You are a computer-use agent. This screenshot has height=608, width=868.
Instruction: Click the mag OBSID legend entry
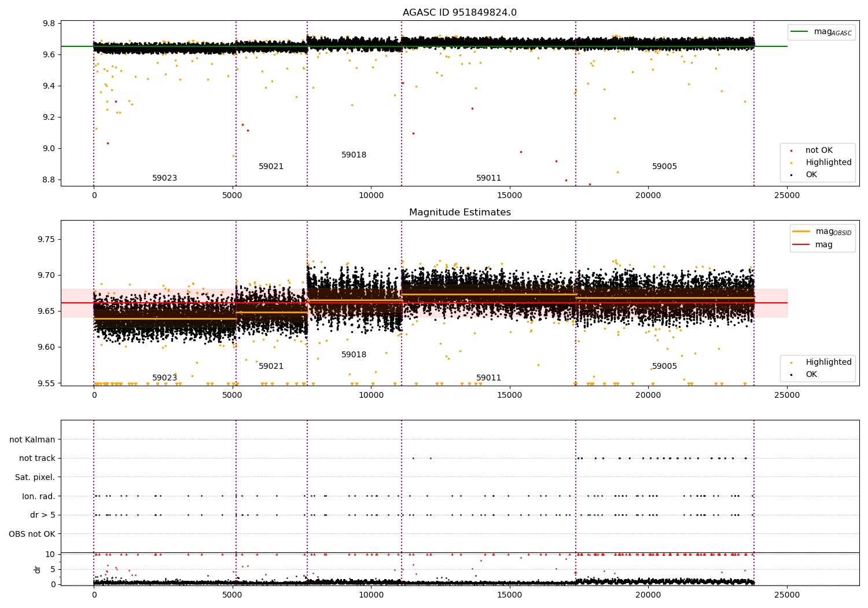822,232
